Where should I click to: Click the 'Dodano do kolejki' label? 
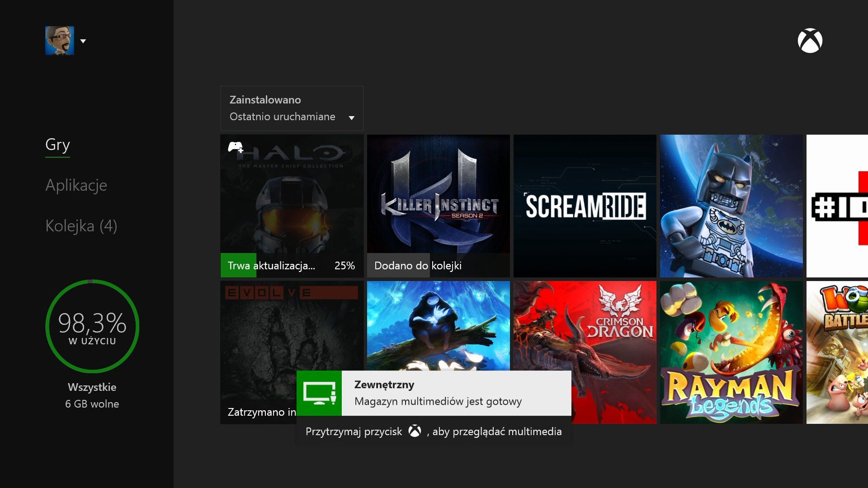pos(418,266)
